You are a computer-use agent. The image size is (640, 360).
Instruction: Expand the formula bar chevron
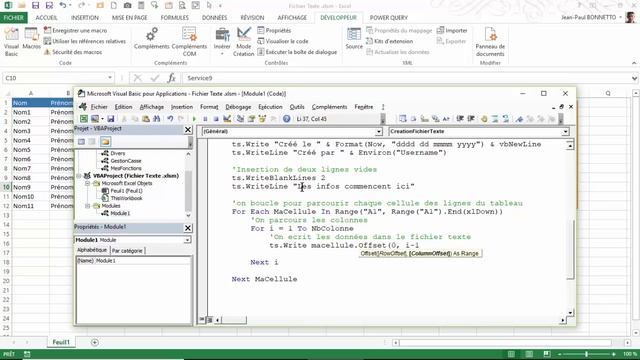point(634,78)
